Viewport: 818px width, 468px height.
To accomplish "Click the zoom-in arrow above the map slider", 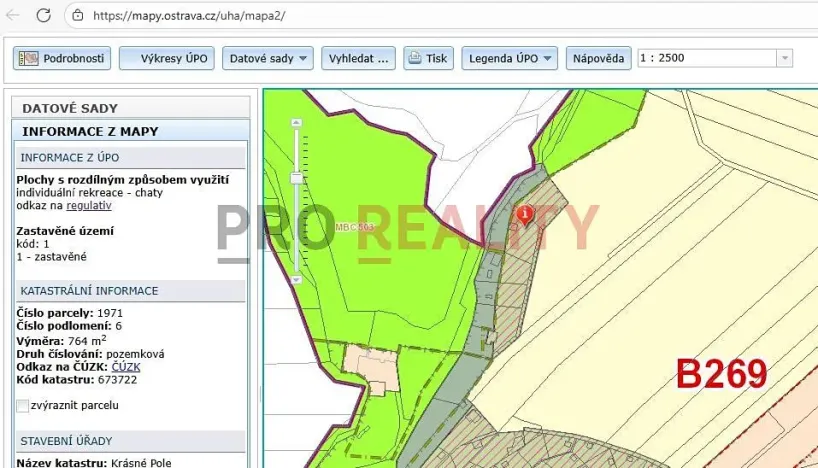I will tap(296, 122).
